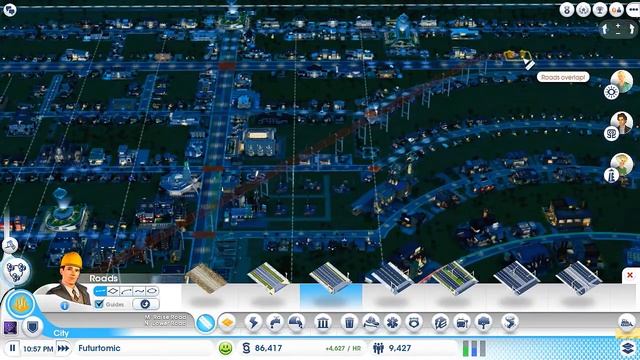Open the Fire hat menu icon
The image size is (640, 360).
coord(371,322)
